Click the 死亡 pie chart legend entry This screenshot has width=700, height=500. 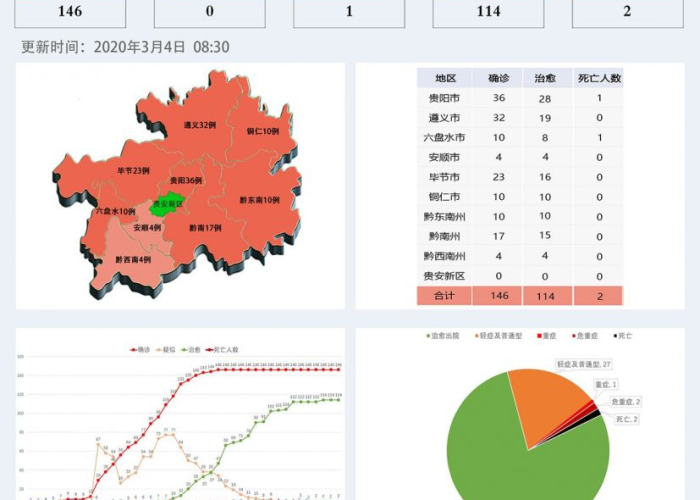click(623, 336)
